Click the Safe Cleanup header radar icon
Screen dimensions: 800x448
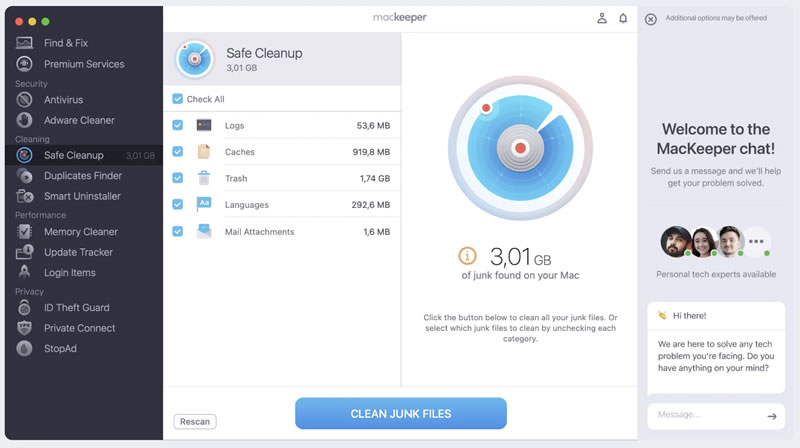pos(194,59)
